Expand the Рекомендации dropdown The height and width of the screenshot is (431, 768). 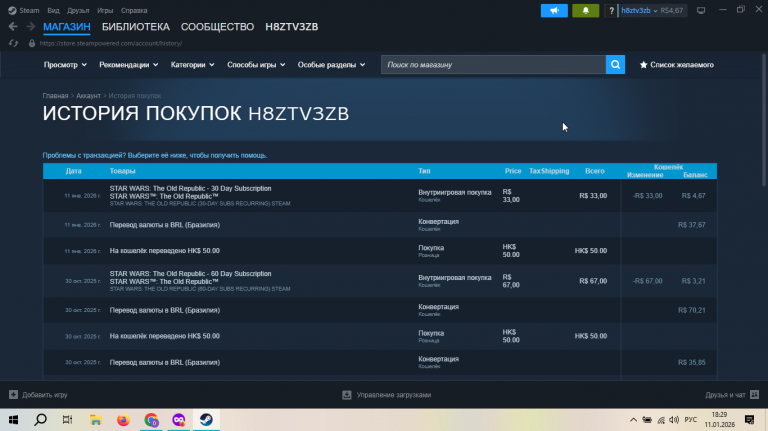tap(129, 65)
